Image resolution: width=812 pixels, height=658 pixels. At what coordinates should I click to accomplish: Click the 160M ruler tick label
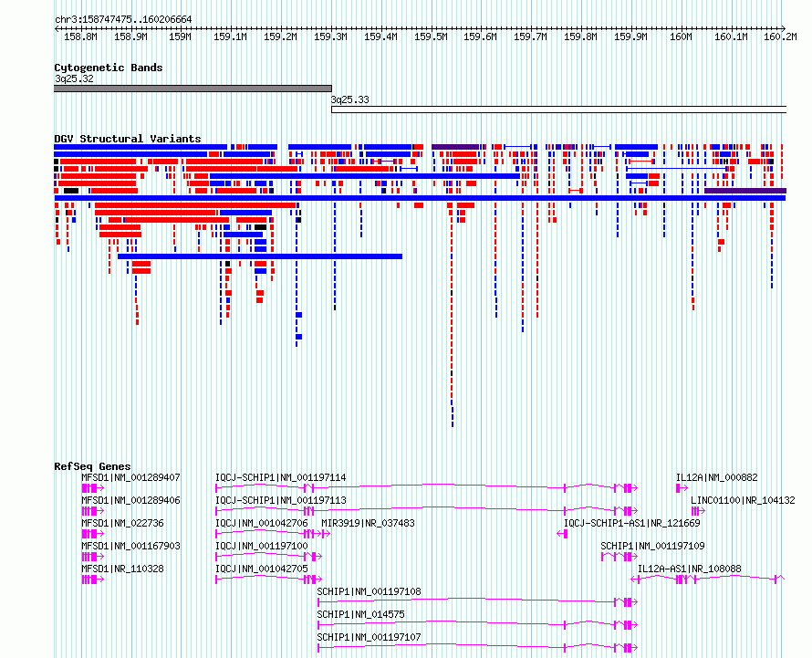click(x=681, y=37)
